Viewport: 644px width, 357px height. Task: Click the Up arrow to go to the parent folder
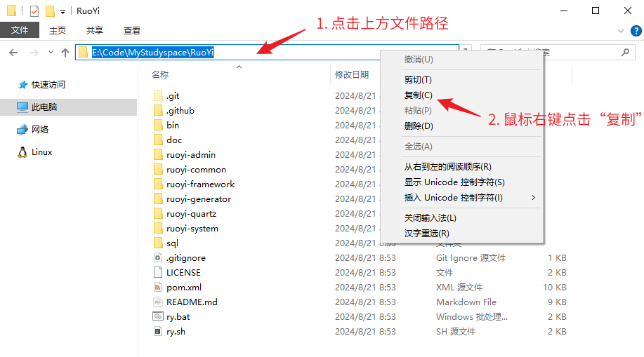(65, 53)
